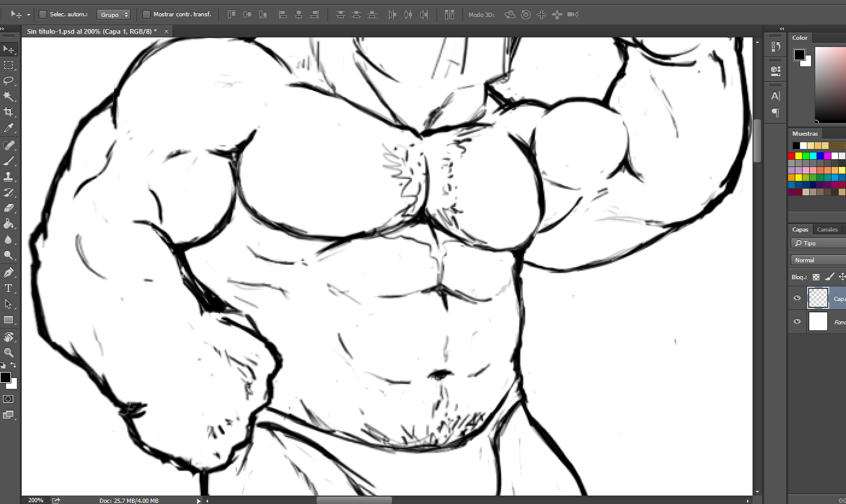Select the Lasso tool
Viewport: 846px width, 504px height.
coord(8,81)
